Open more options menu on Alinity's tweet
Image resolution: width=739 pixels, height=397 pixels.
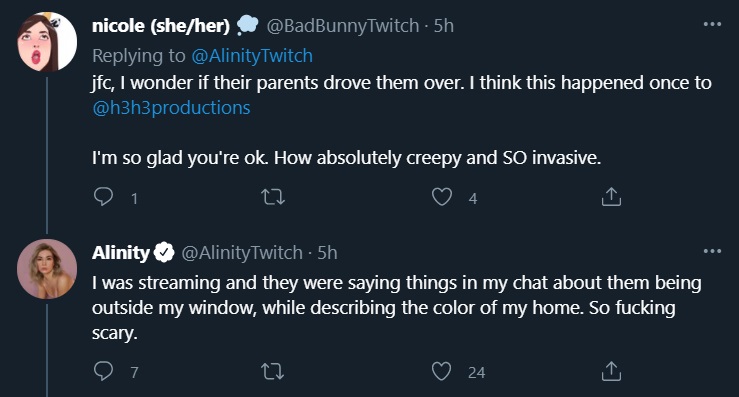point(712,251)
